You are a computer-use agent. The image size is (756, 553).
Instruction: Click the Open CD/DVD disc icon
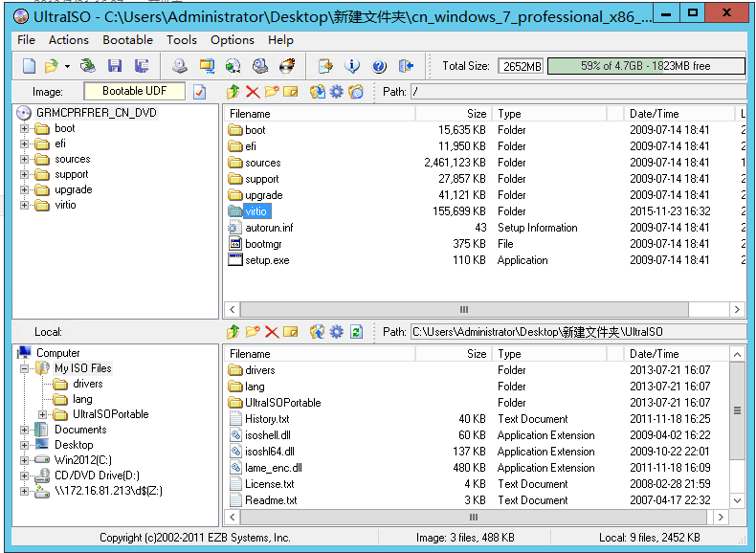pos(87,66)
